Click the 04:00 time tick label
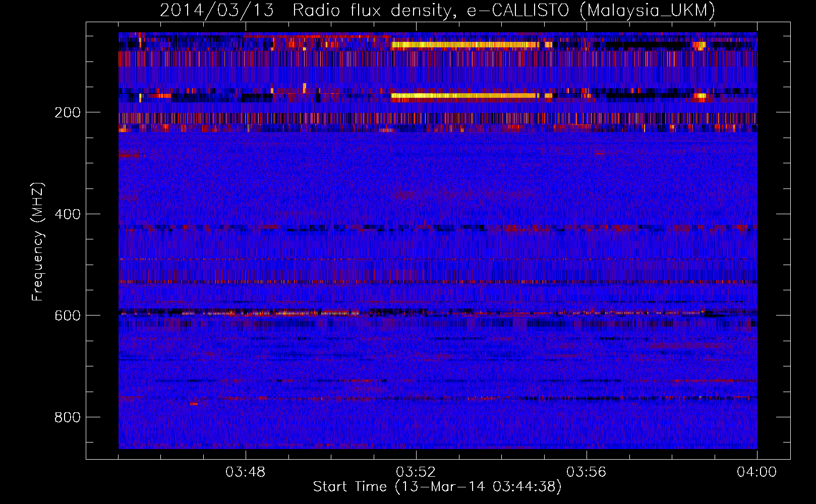The height and width of the screenshot is (504, 816). pos(757,472)
